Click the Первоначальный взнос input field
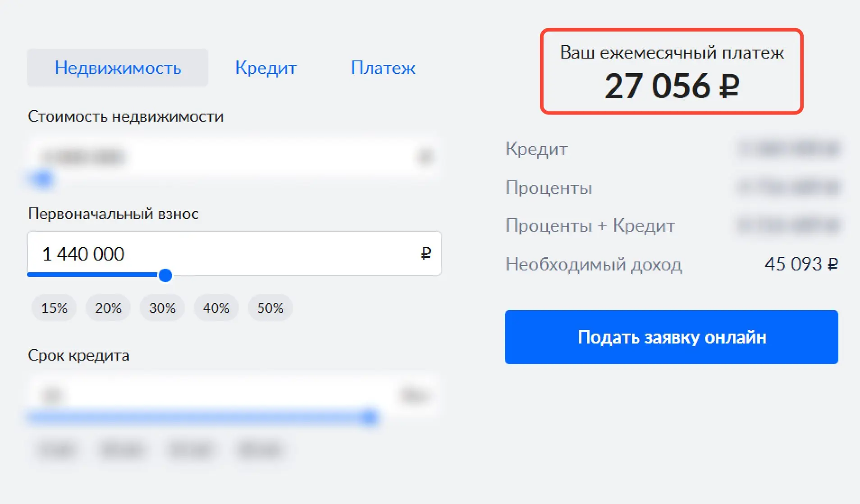 click(x=234, y=253)
